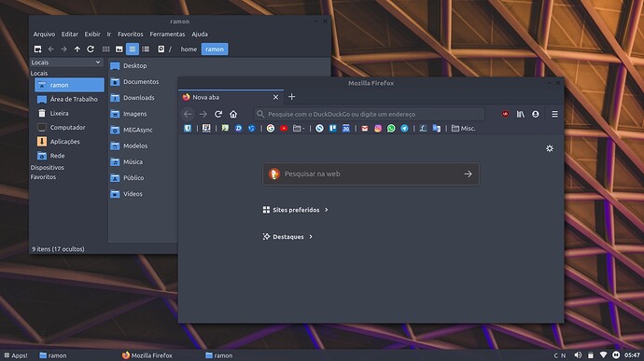This screenshot has width=644, height=361.
Task: Open new tab settings gear
Action: (x=550, y=148)
